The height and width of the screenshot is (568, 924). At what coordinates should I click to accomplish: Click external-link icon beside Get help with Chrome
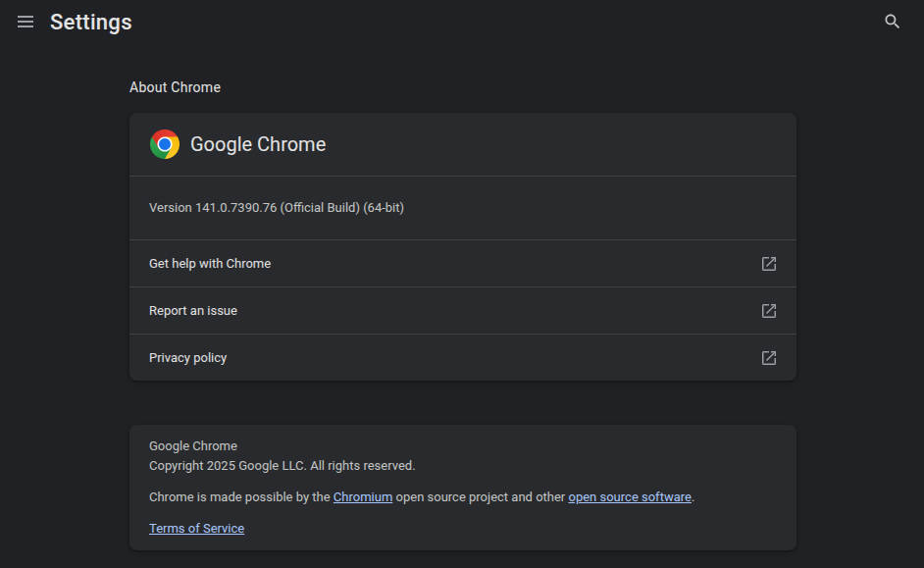click(769, 264)
